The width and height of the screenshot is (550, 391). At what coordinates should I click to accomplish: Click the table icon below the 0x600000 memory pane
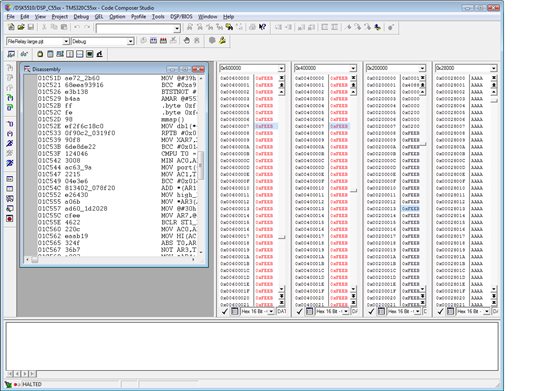(235, 311)
